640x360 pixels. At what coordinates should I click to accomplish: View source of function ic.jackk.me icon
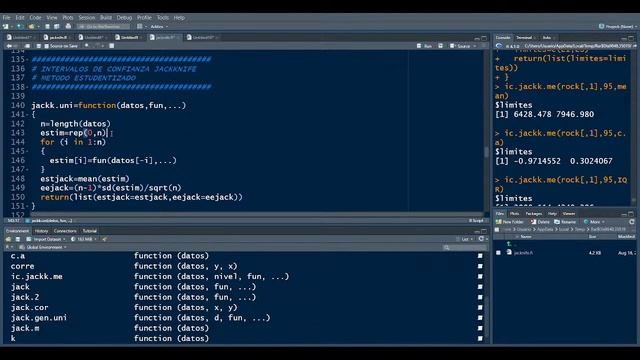(480, 276)
